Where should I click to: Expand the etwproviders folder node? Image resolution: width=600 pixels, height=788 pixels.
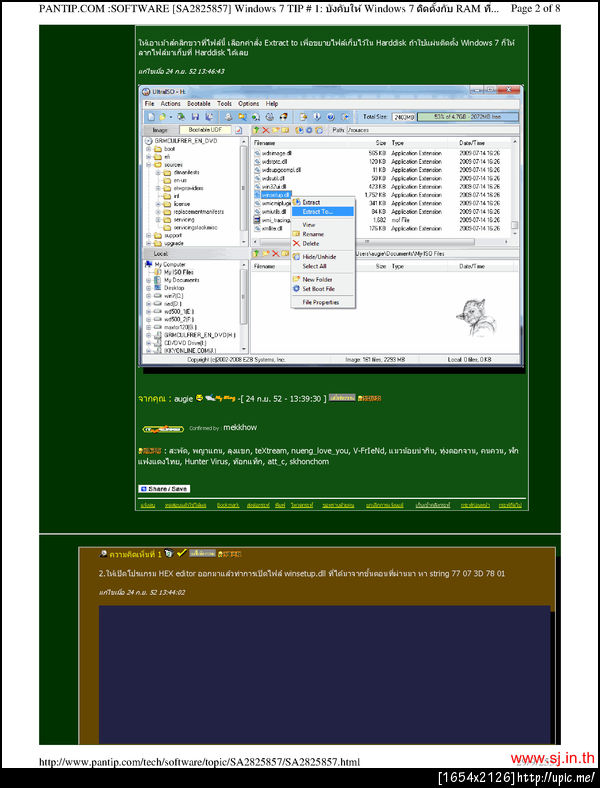[x=158, y=188]
